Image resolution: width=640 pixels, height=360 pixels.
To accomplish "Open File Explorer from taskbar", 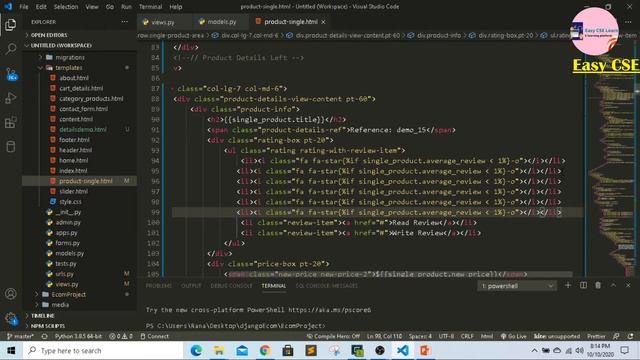I will coord(219,350).
